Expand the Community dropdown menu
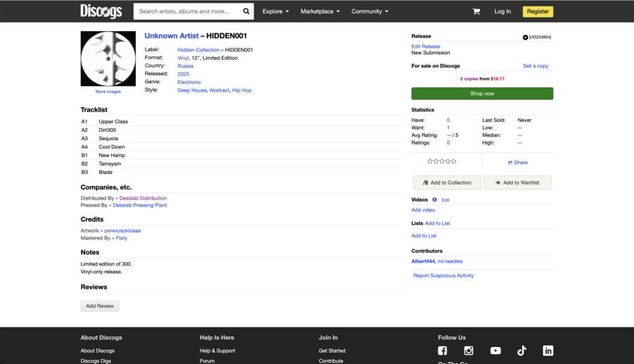The width and height of the screenshot is (634, 364). 370,11
